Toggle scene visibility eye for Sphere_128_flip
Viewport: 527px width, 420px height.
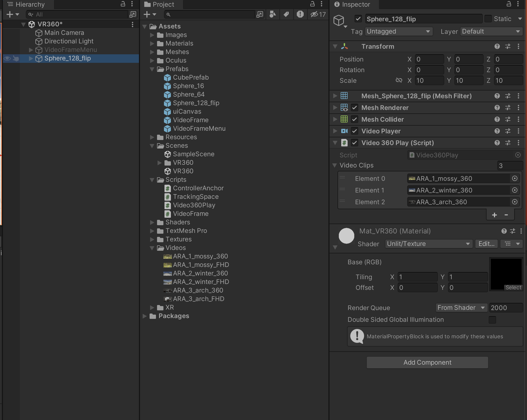(x=7, y=58)
